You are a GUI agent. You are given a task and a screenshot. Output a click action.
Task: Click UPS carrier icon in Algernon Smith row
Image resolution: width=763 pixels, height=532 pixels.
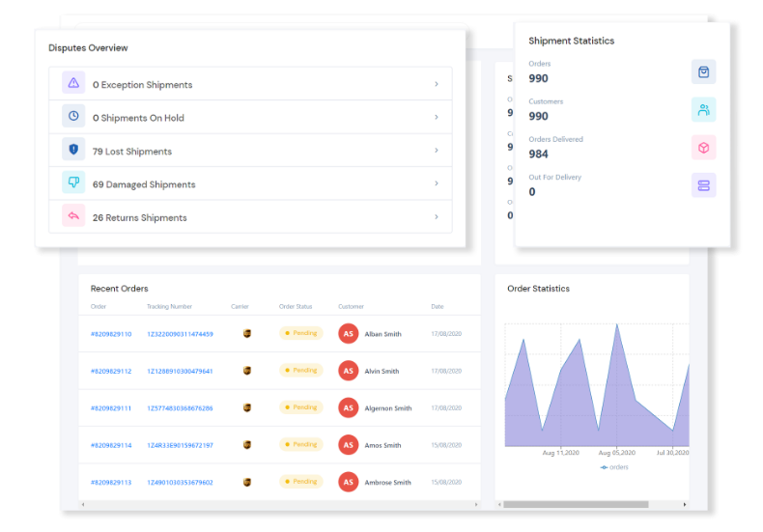pos(247,407)
